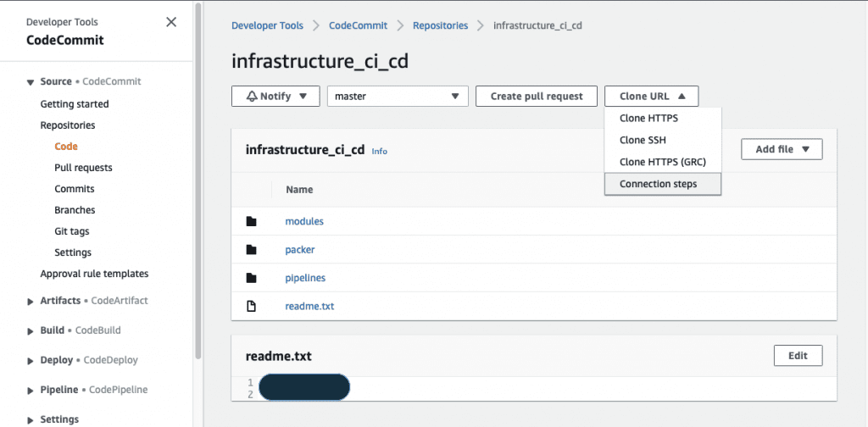Expand the Build CodeBuild section

[31, 330]
